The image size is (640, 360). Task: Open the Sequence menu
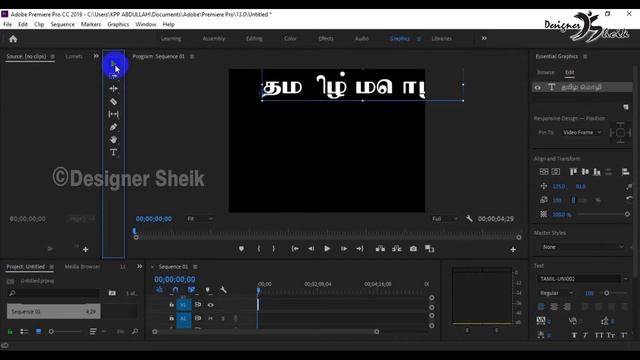click(x=62, y=24)
